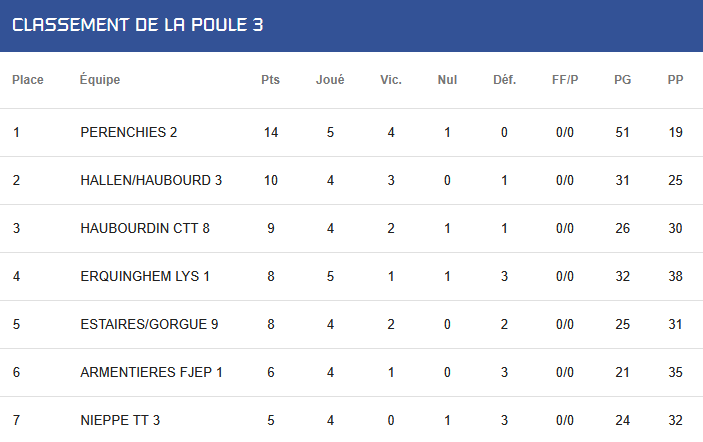Click NIEPPE TT 3 team name
The height and width of the screenshot is (442, 703).
(x=120, y=420)
